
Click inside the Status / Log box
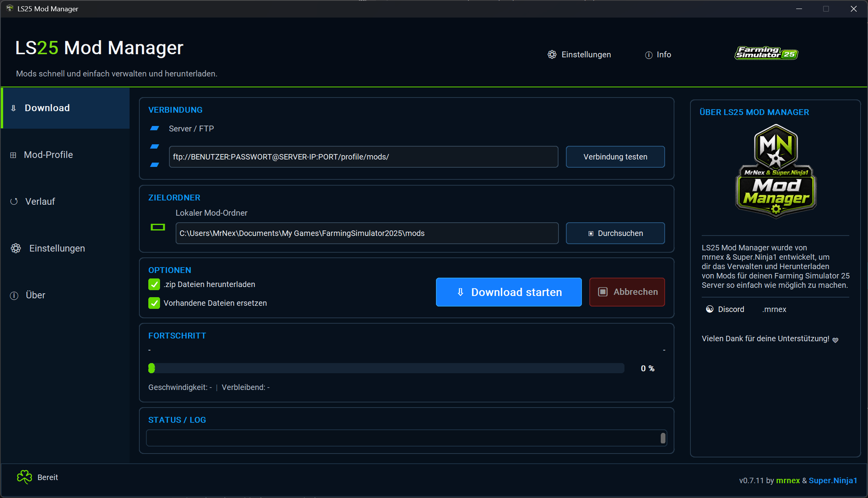click(x=403, y=438)
